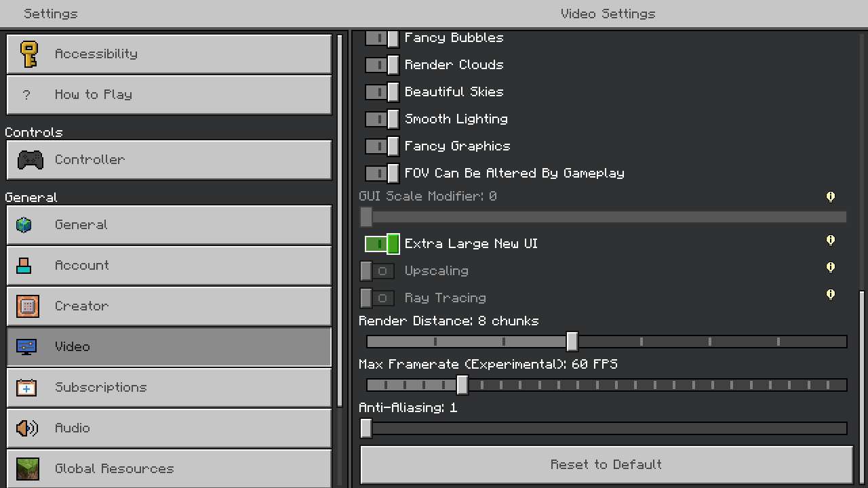Viewport: 868px width, 488px height.
Task: Click the Creator command block icon
Action: click(28, 306)
